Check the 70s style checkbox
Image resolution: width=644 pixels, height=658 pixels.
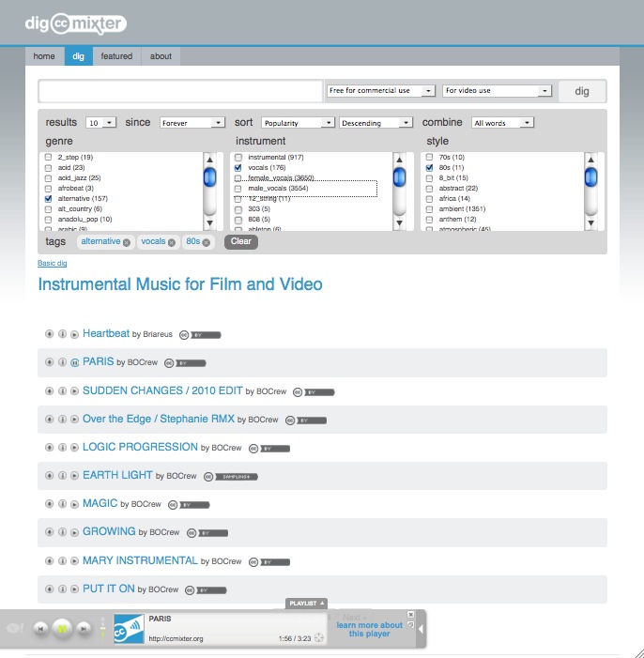(429, 157)
